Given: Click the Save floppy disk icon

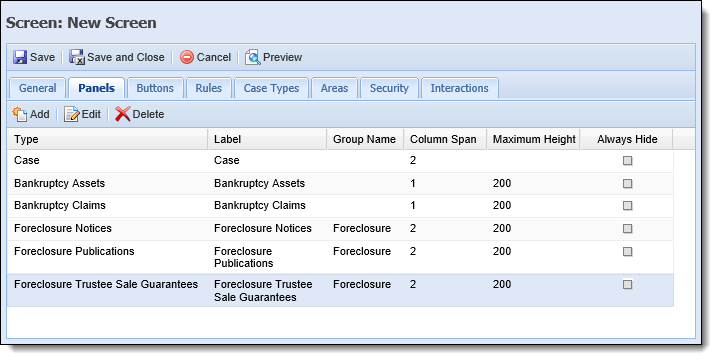Looking at the screenshot, I should click(20, 57).
